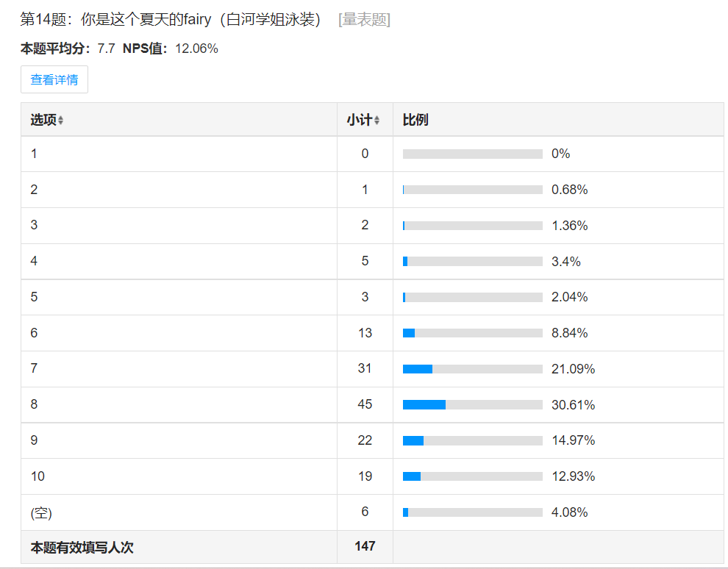Click the 比例 column header
728x569 pixels.
[x=415, y=120]
